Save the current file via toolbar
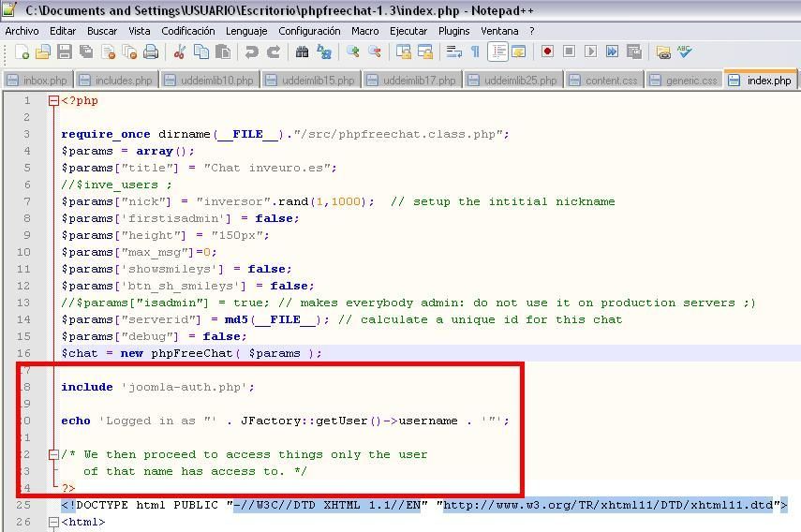The height and width of the screenshot is (532, 801). click(65, 52)
